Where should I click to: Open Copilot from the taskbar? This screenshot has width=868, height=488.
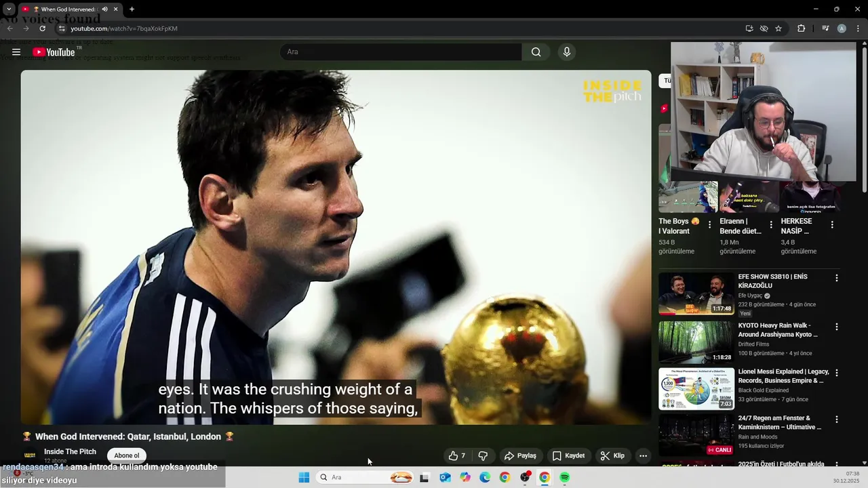pos(465,477)
